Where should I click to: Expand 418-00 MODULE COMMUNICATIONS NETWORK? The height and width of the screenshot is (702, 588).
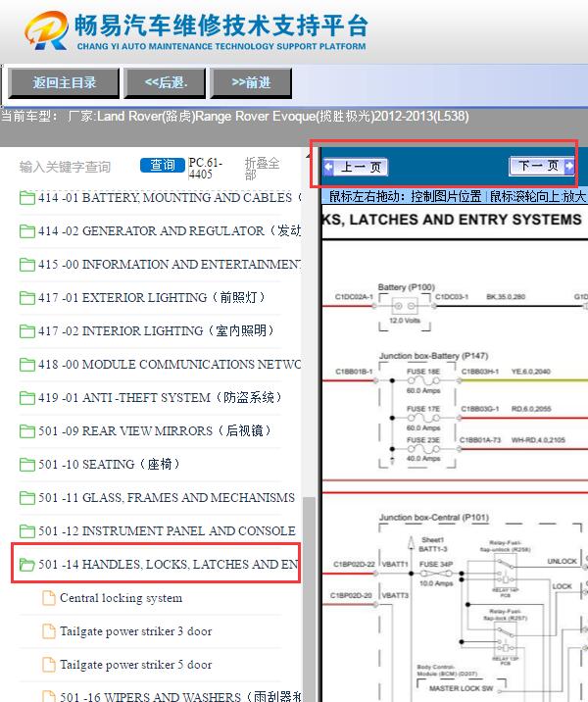(x=170, y=365)
